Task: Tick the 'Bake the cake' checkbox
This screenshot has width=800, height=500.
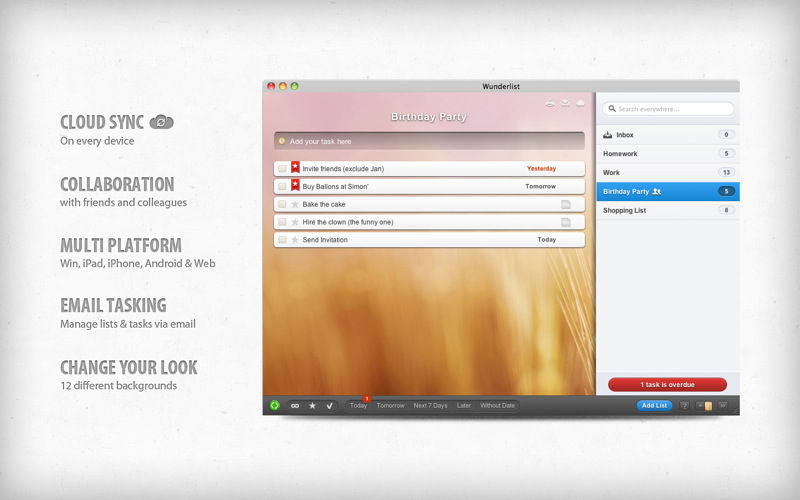Action: point(282,204)
